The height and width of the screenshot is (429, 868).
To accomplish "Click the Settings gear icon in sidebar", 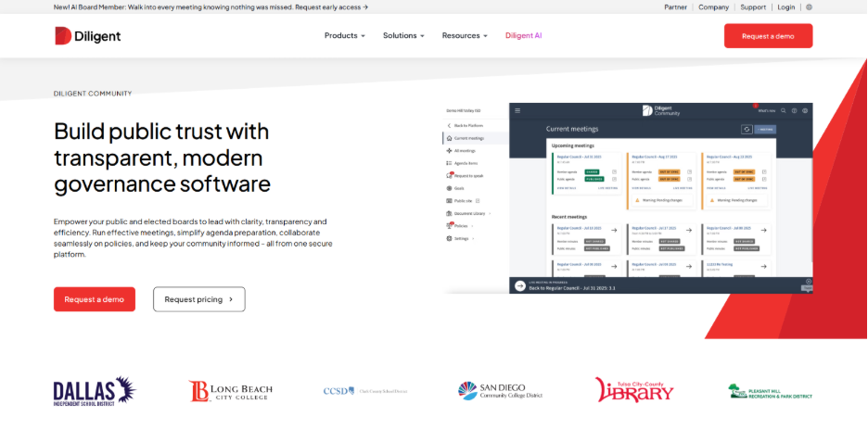I will (x=449, y=238).
